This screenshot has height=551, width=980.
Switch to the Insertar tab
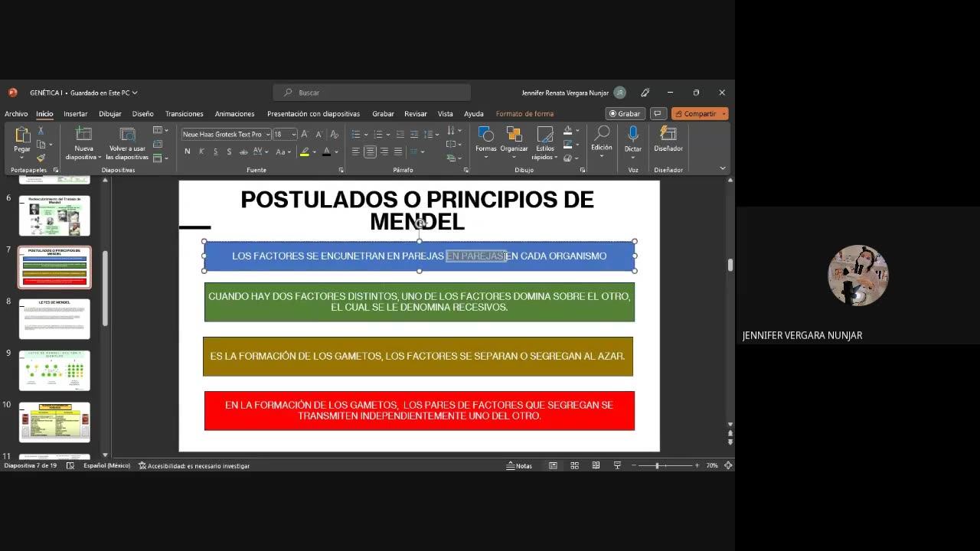pos(75,113)
